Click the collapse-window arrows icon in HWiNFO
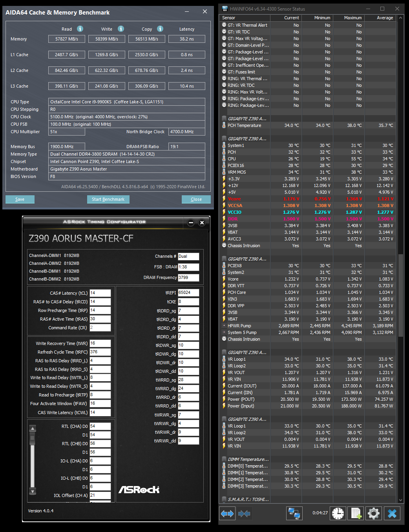 (x=244, y=513)
